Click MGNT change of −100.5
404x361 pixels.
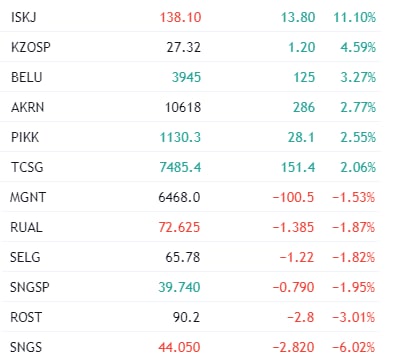(293, 197)
